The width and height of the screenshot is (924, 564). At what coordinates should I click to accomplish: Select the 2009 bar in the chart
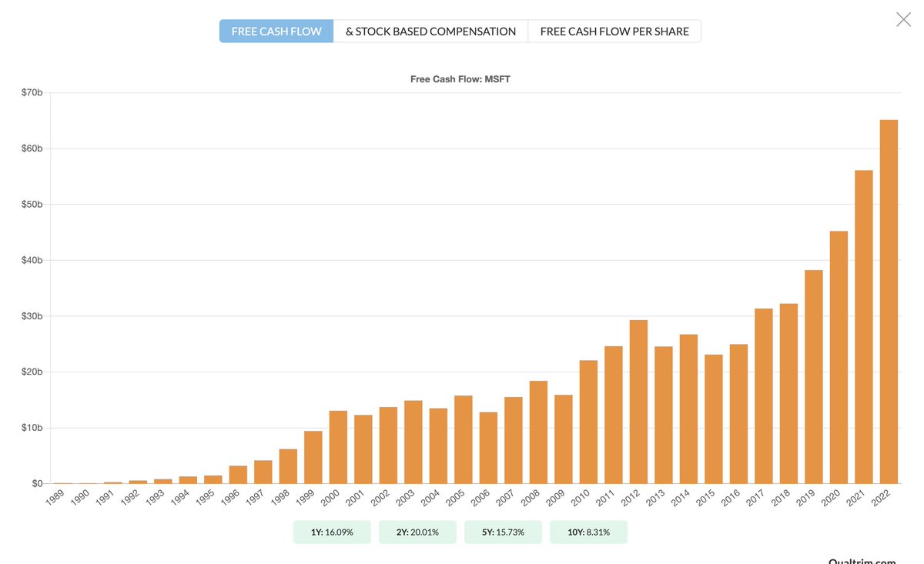click(564, 439)
